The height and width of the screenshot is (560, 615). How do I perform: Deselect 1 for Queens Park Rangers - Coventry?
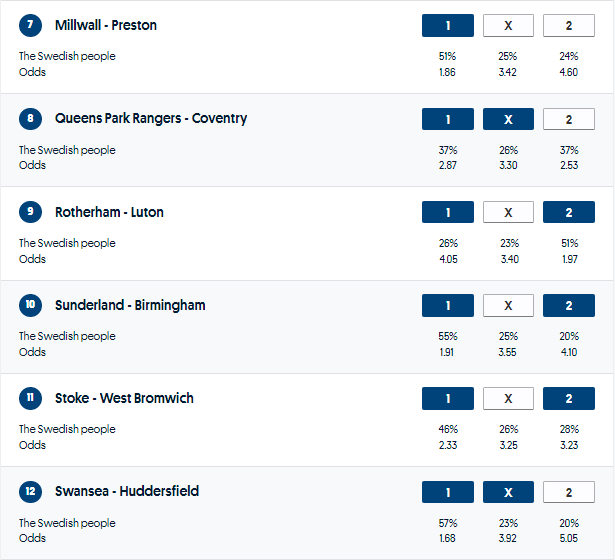[447, 119]
